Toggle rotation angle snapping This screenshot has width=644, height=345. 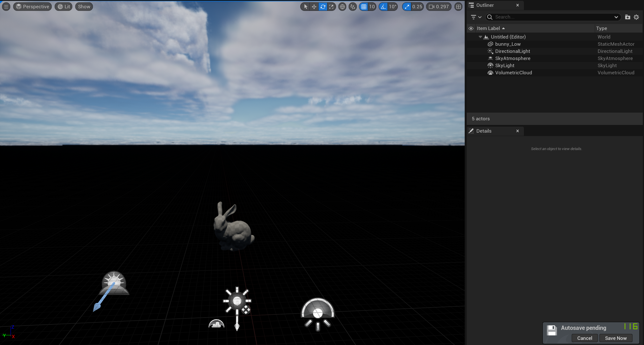[x=383, y=7]
